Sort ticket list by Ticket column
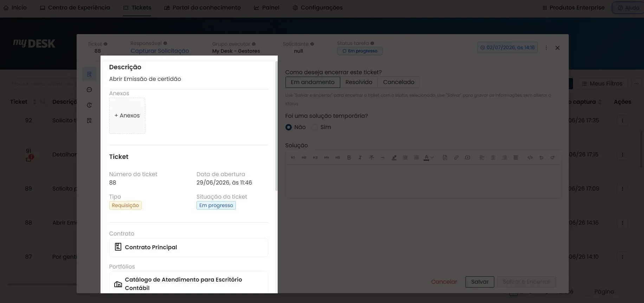The image size is (644, 303). pyautogui.click(x=34, y=102)
